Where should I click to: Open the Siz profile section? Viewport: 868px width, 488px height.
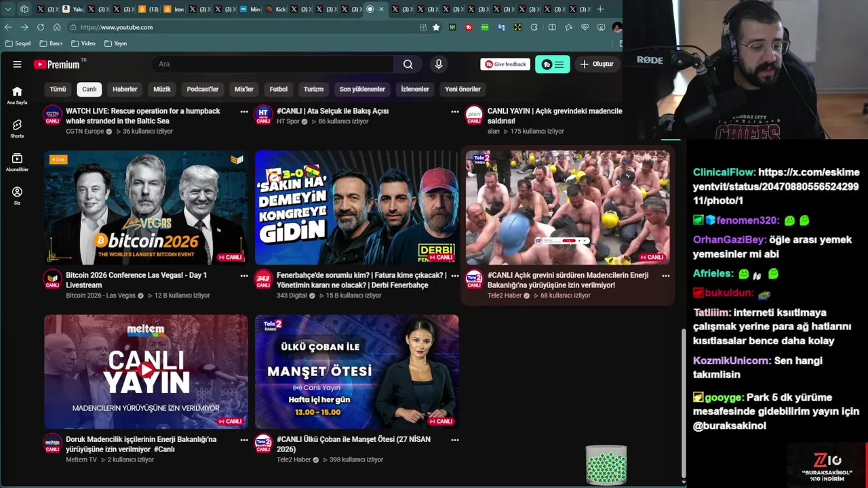pos(17,195)
